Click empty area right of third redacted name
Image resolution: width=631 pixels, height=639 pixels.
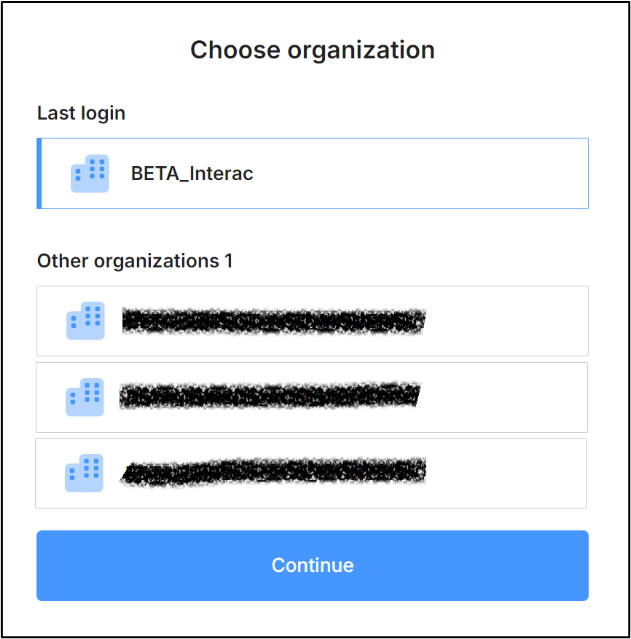tap(505, 474)
